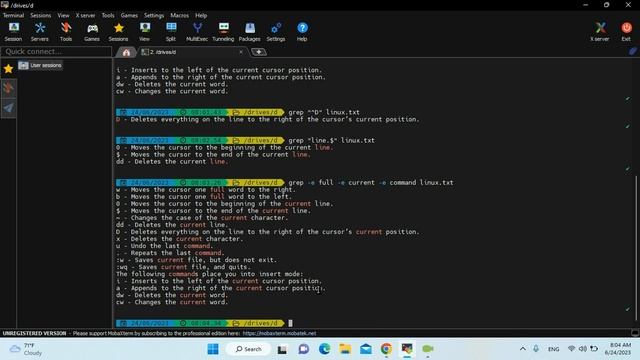640x360 pixels.
Task: Open the volume tray icon
Action: click(x=583, y=349)
